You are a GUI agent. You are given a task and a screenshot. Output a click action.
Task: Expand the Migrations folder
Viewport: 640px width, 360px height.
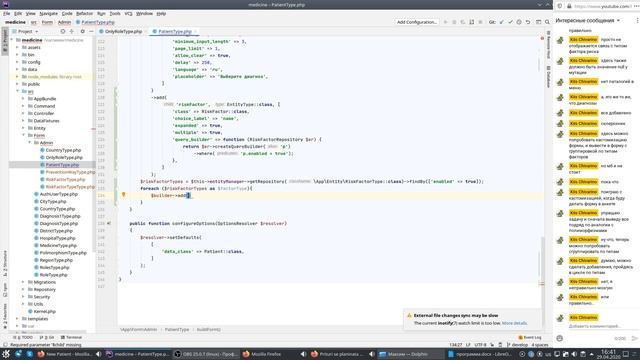23,282
